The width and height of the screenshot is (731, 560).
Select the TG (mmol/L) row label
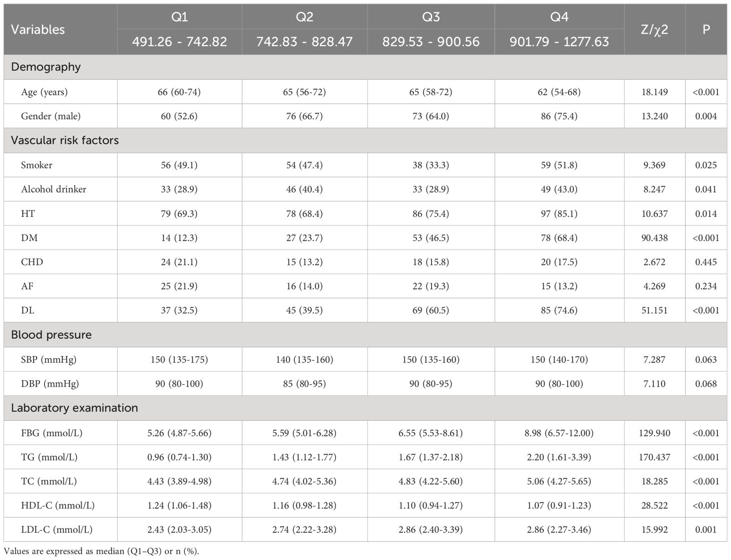tap(49, 457)
